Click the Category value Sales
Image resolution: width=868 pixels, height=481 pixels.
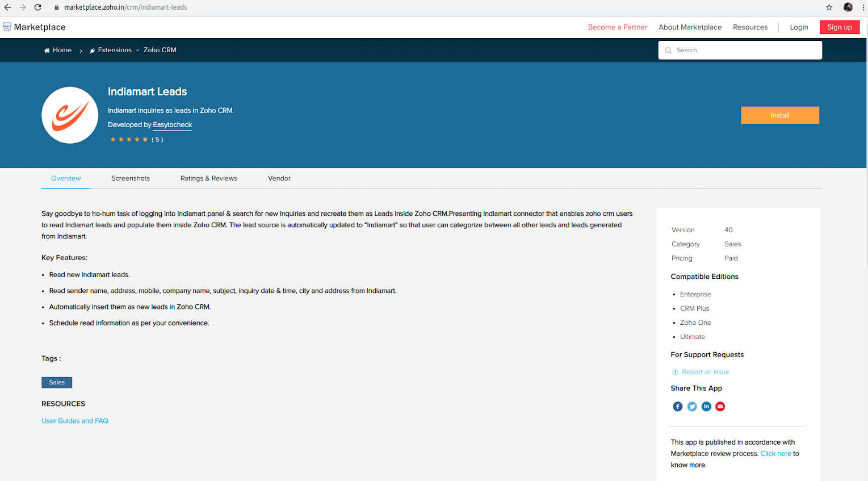(x=733, y=244)
